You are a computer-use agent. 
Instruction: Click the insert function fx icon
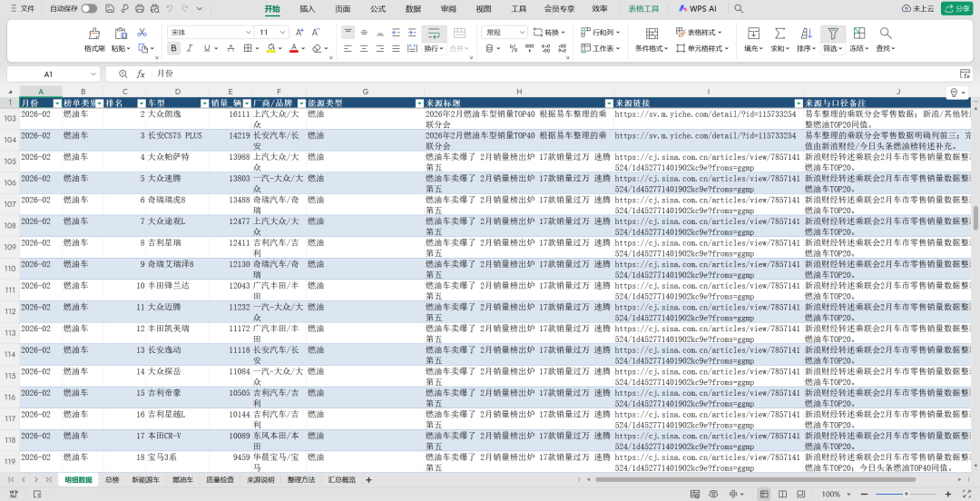tap(141, 74)
